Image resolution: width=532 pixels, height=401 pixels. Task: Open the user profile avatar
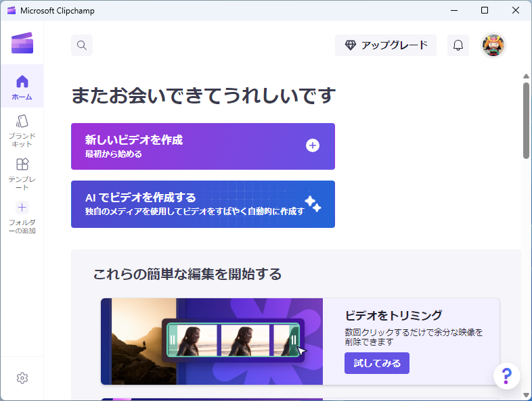(493, 45)
